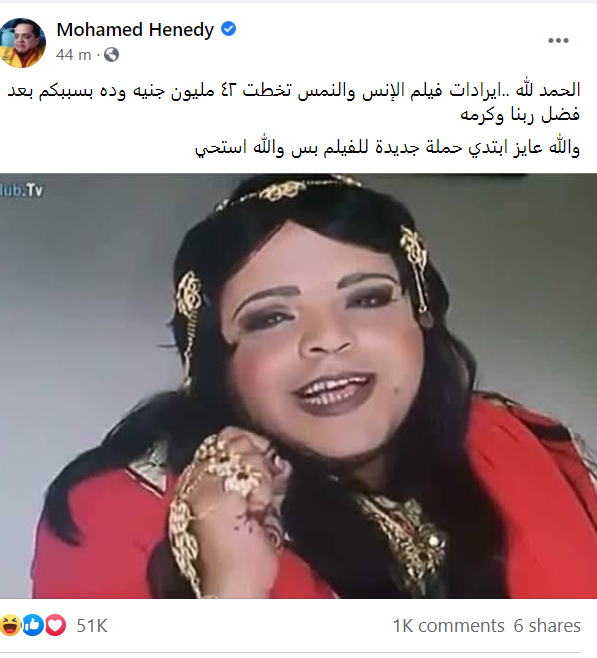Click the Haha laughing reaction icon
This screenshot has width=597, height=658.
click(10, 625)
